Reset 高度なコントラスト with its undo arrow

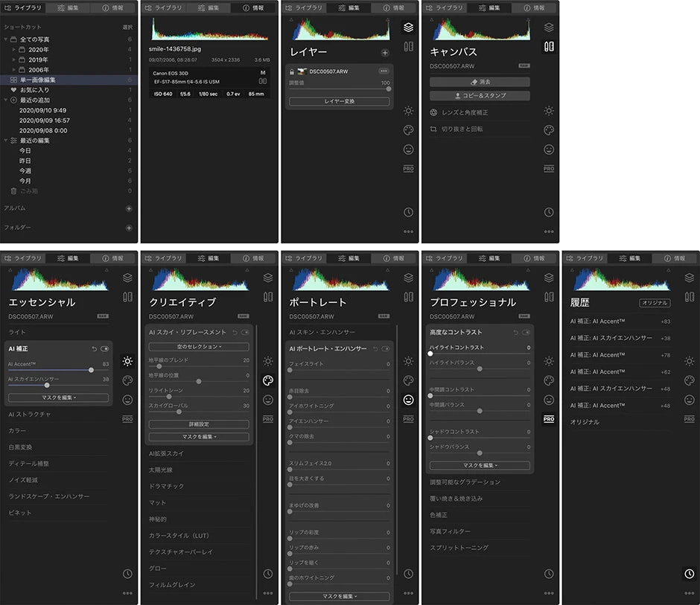pyautogui.click(x=515, y=333)
